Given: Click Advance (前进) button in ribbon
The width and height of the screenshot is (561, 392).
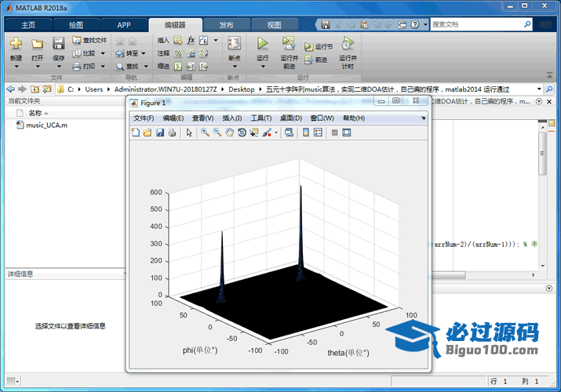Looking at the screenshot, I should [315, 60].
